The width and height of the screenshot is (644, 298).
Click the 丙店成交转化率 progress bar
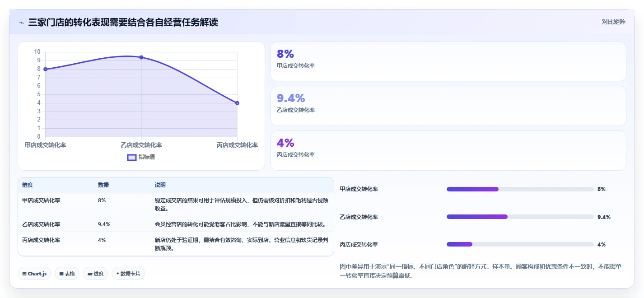(x=520, y=244)
